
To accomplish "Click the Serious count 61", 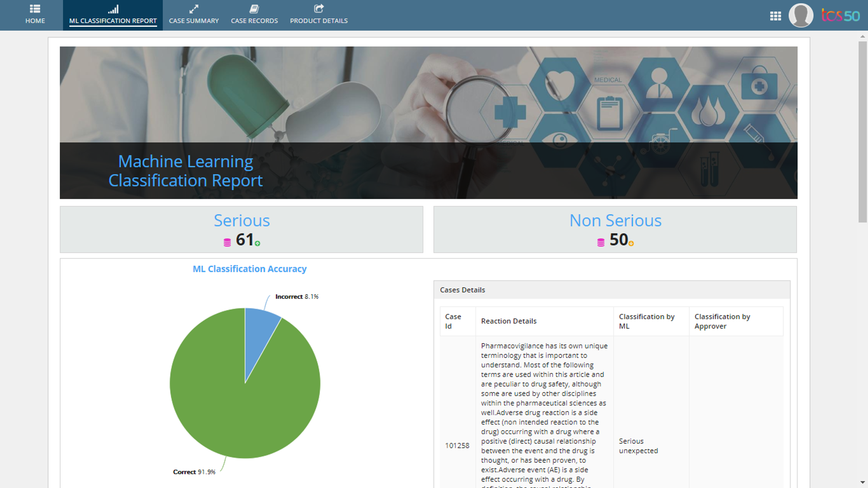I will [245, 240].
